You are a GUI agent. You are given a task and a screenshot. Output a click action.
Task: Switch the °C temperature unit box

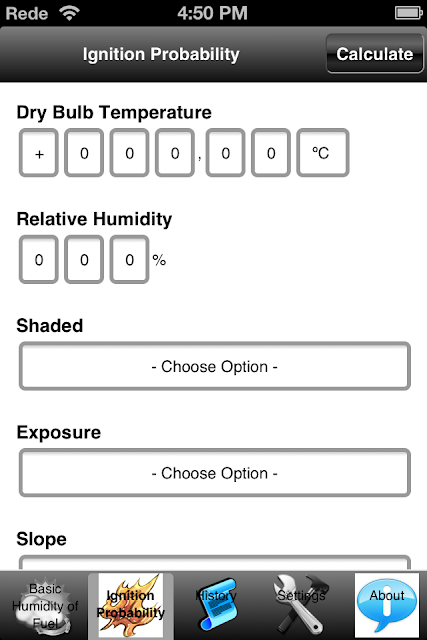(x=323, y=153)
